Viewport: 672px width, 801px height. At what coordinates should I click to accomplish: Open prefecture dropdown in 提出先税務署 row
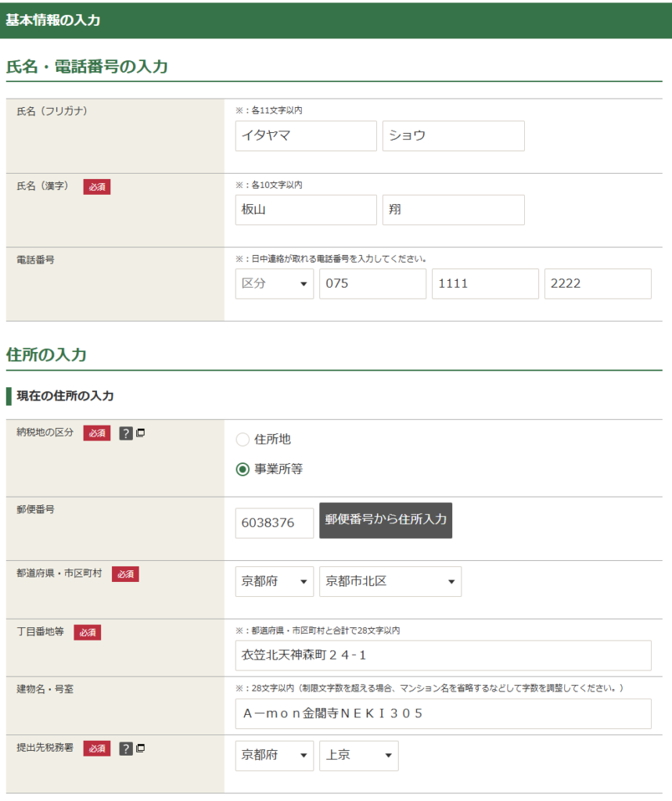[x=274, y=756]
